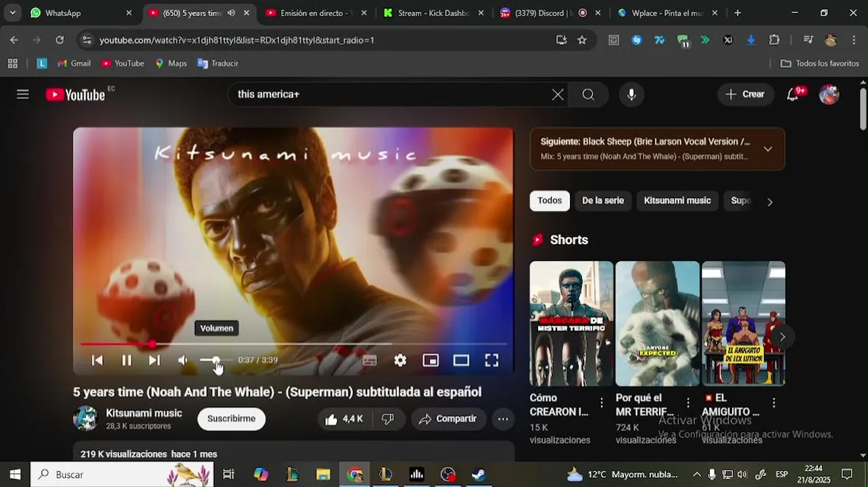
Task: Enter full screen playback
Action: (491, 361)
